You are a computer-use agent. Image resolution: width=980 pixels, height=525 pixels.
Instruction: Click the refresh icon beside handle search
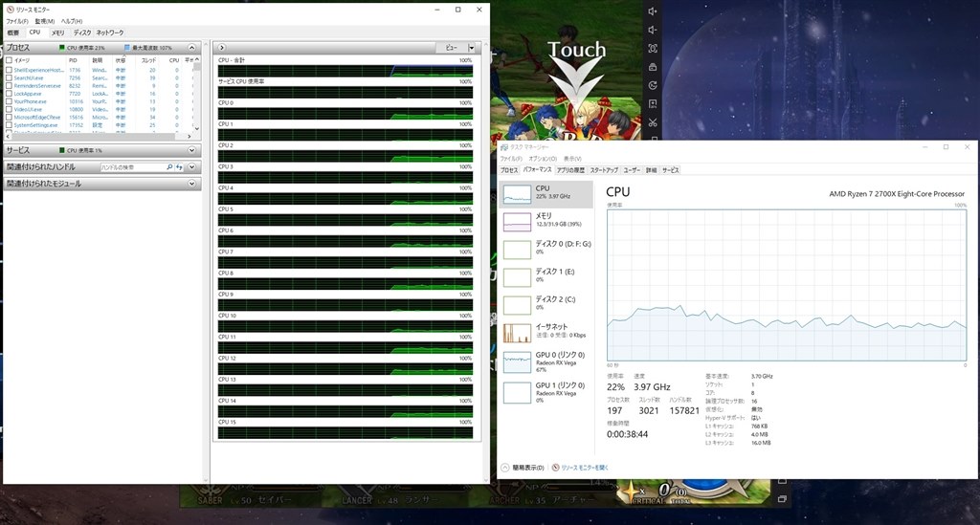(179, 167)
